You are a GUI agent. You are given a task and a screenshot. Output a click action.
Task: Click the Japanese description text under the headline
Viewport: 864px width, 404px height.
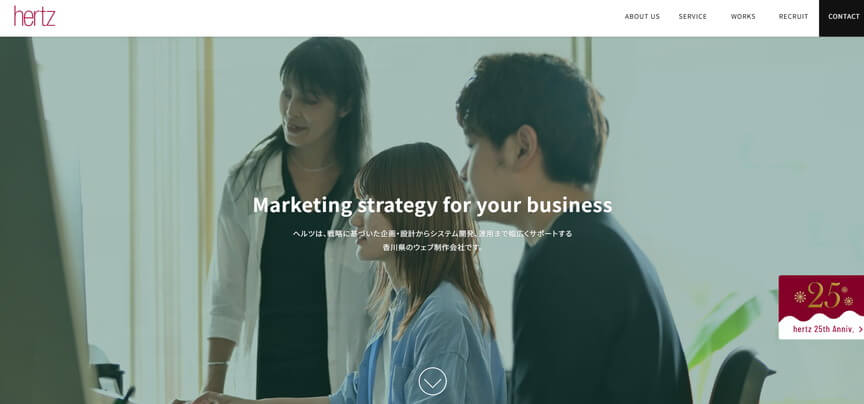[433, 240]
